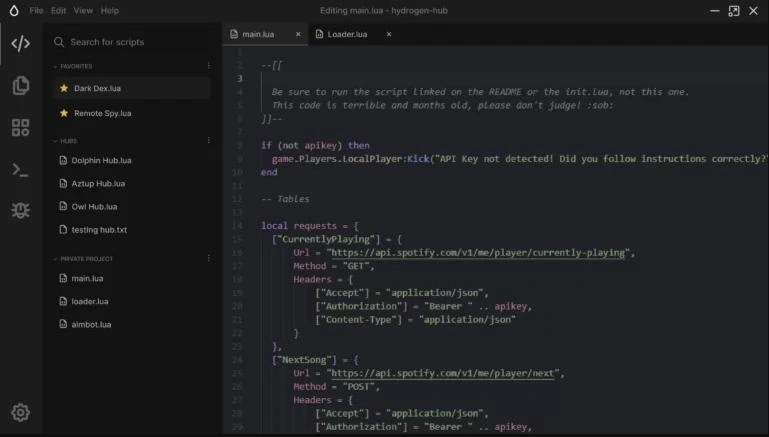Minimize the Hydrogen window

(x=715, y=11)
